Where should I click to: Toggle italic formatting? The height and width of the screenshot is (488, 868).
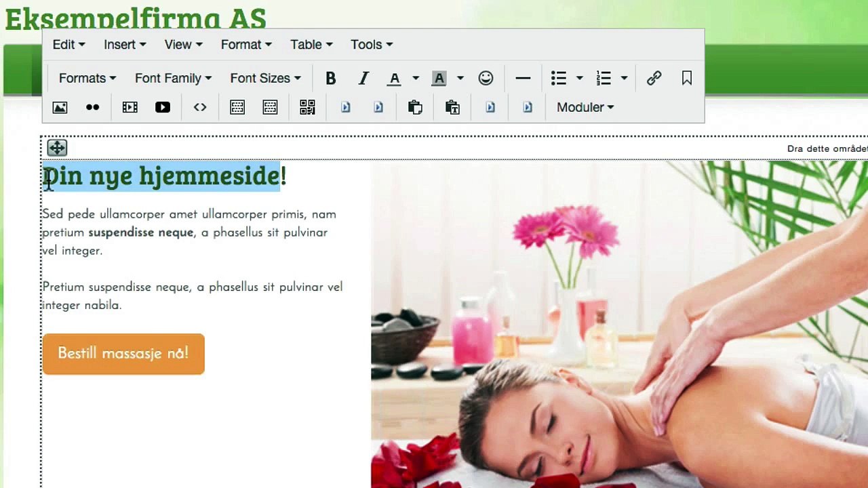pyautogui.click(x=363, y=78)
